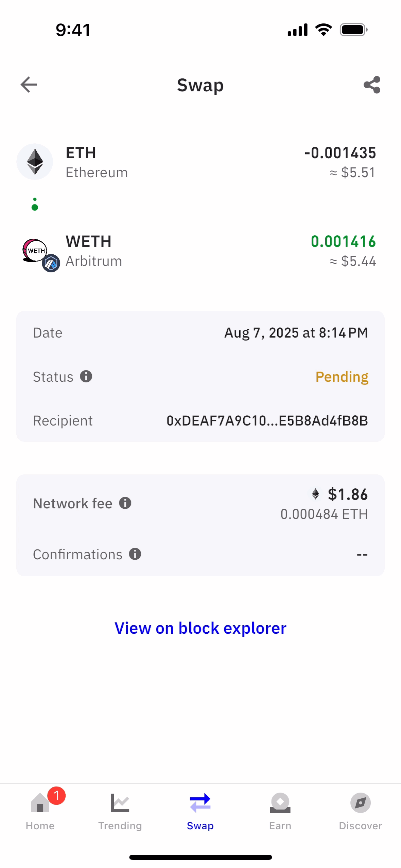The height and width of the screenshot is (868, 401).
Task: Tap the date Aug 7, 2025 value
Action: (x=296, y=333)
